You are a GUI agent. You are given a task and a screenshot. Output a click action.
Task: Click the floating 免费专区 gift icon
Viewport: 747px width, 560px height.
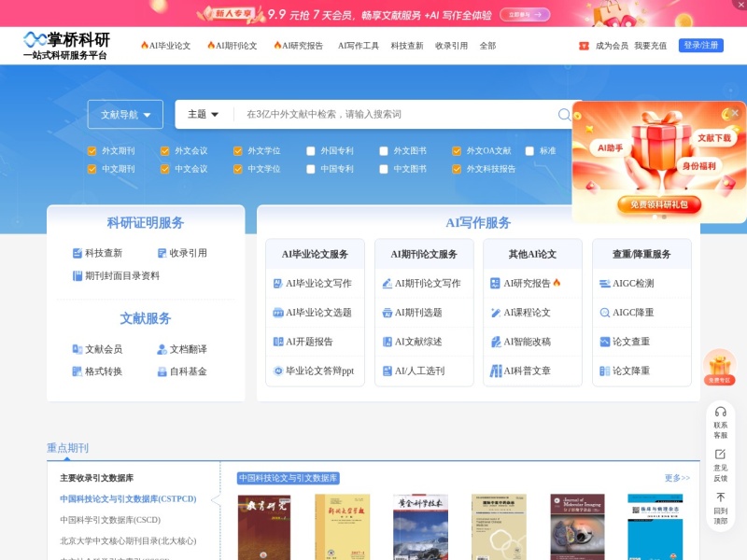[719, 367]
